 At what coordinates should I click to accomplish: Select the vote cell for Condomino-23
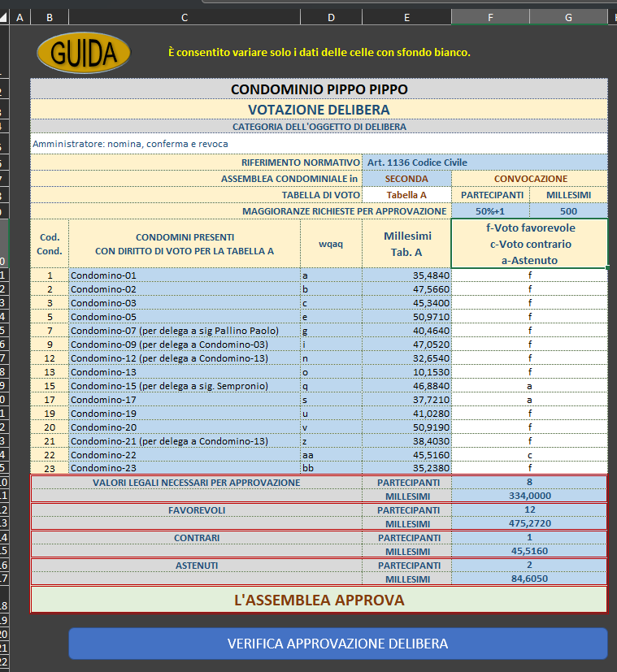(x=529, y=467)
